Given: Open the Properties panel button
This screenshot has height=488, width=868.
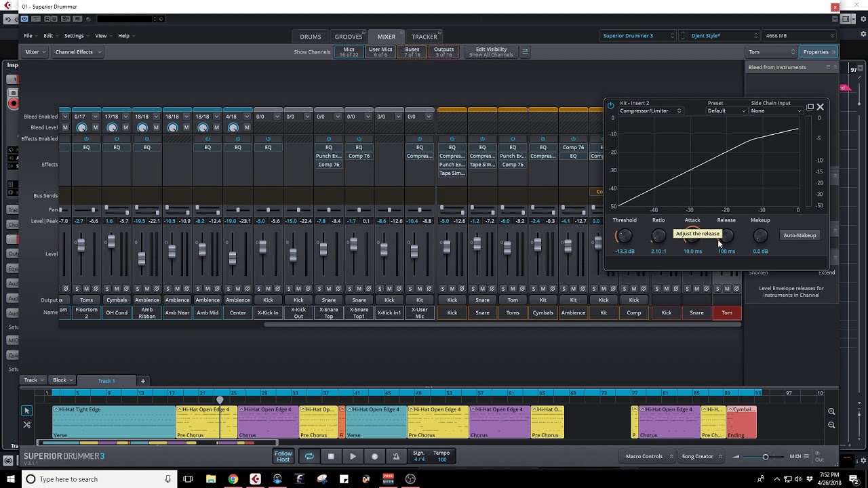Looking at the screenshot, I should 818,52.
